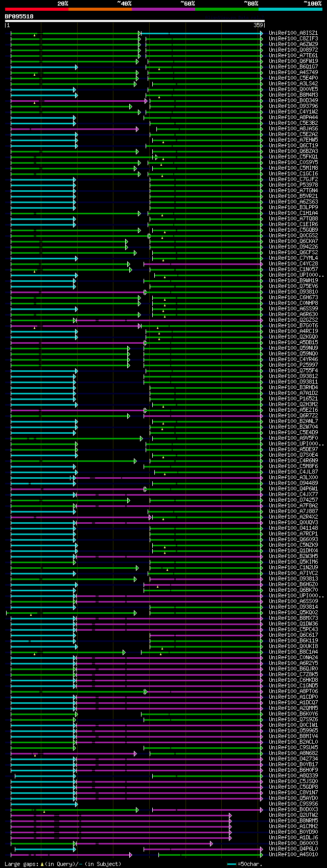Click the green ~80% identity legend segment

pyautogui.click(x=227, y=9)
